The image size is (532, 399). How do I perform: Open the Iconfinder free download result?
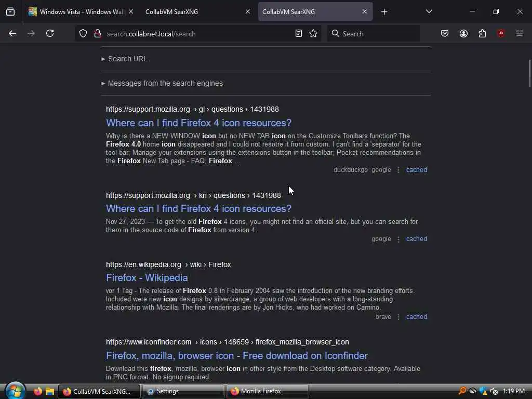point(237,355)
